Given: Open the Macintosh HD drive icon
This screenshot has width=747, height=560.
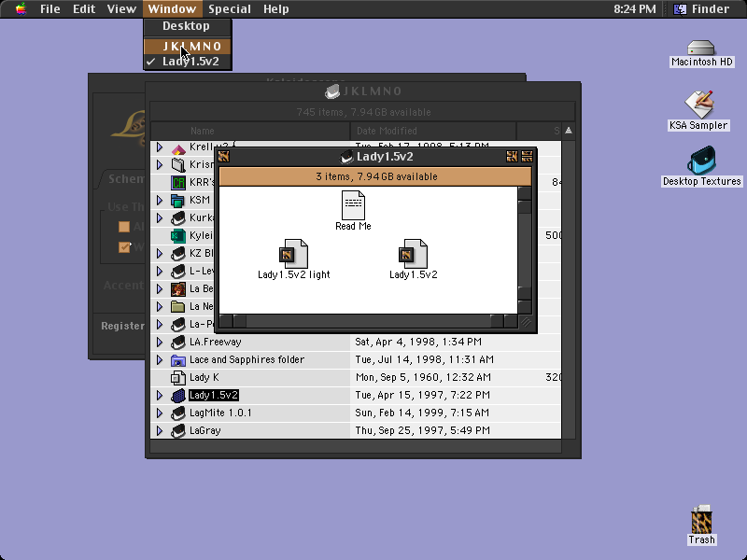Looking at the screenshot, I should [x=701, y=49].
